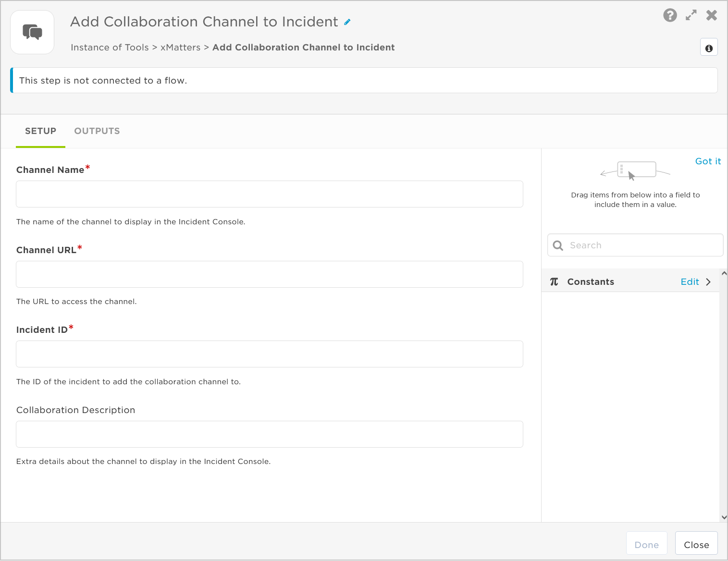The image size is (728, 561).
Task: Click 'xMatters' in the breadcrumb
Action: [x=180, y=48]
